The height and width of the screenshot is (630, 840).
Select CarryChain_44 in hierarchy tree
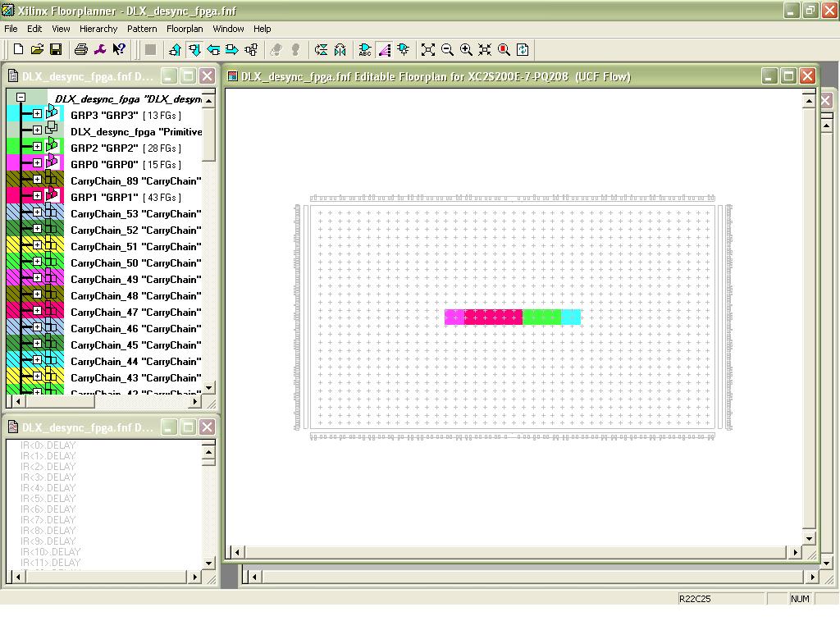coord(136,362)
